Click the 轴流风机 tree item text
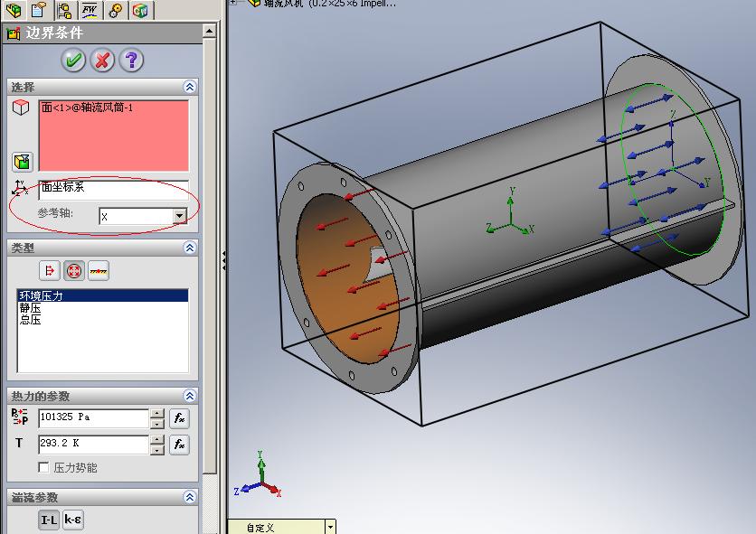This screenshot has height=534, width=756. tap(330, 3)
